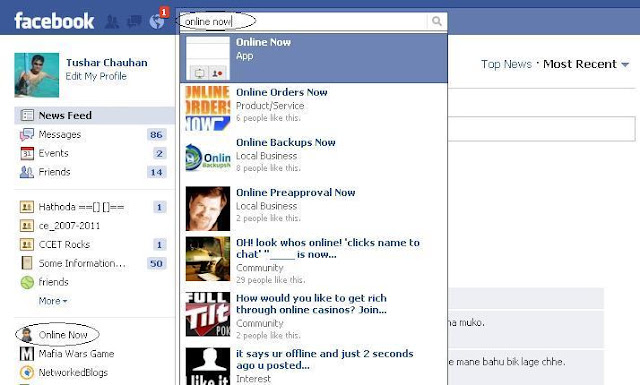Open the friend requests icon in header
Screen dimensions: 640x385
[x=111, y=22]
